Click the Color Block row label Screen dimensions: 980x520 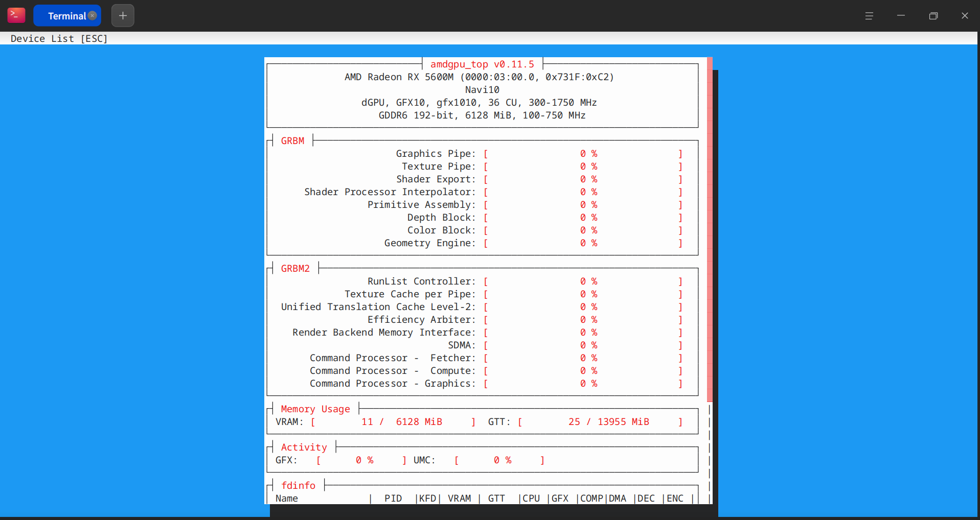[x=442, y=230]
